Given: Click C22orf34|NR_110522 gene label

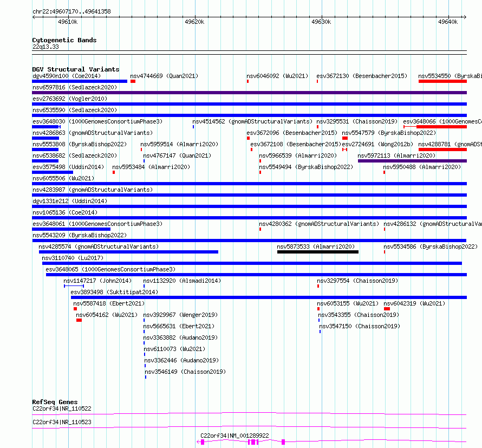Looking at the screenshot, I should coord(62,408).
